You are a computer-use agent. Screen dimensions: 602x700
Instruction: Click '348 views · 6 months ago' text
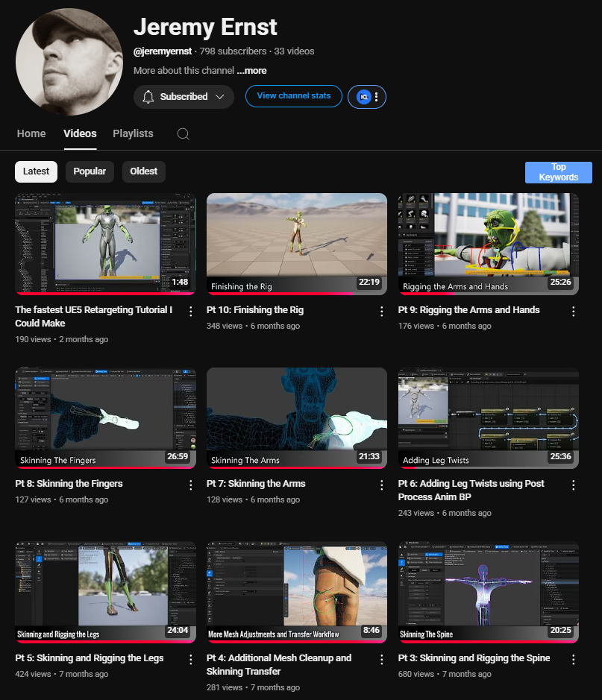(253, 326)
